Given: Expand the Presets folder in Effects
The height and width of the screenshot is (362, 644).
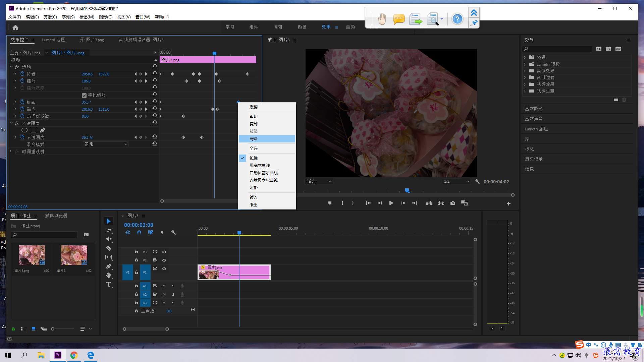Looking at the screenshot, I should pyautogui.click(x=525, y=57).
